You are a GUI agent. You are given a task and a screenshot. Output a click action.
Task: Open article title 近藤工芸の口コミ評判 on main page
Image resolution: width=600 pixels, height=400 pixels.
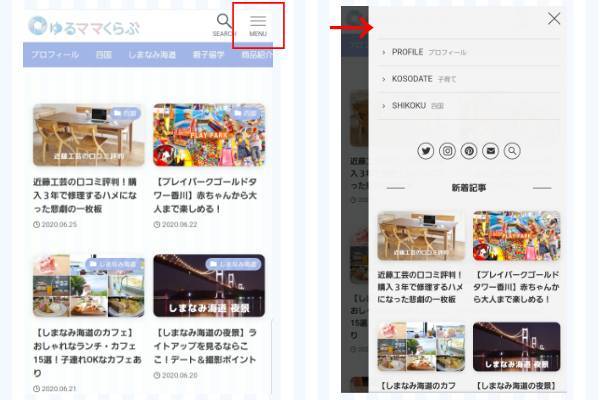pos(85,195)
